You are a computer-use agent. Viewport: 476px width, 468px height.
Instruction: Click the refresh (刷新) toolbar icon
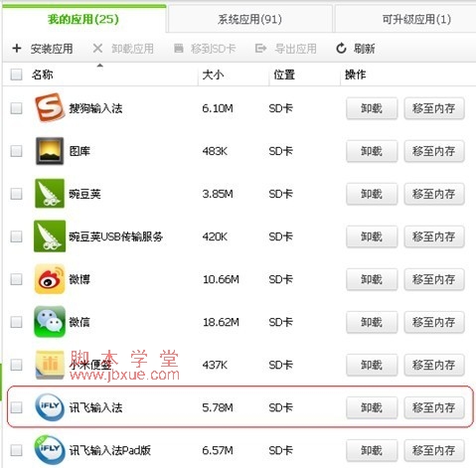[341, 49]
